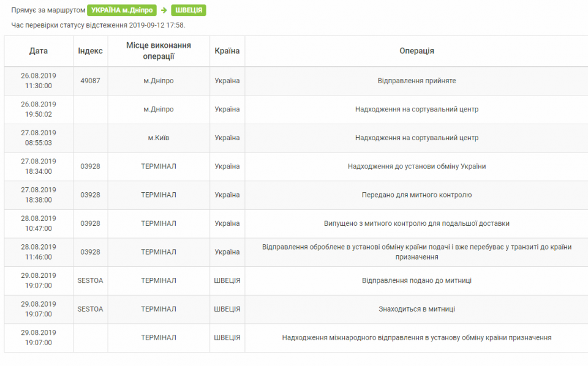
Task: Click the green arrow between route badges
Action: [x=164, y=10]
